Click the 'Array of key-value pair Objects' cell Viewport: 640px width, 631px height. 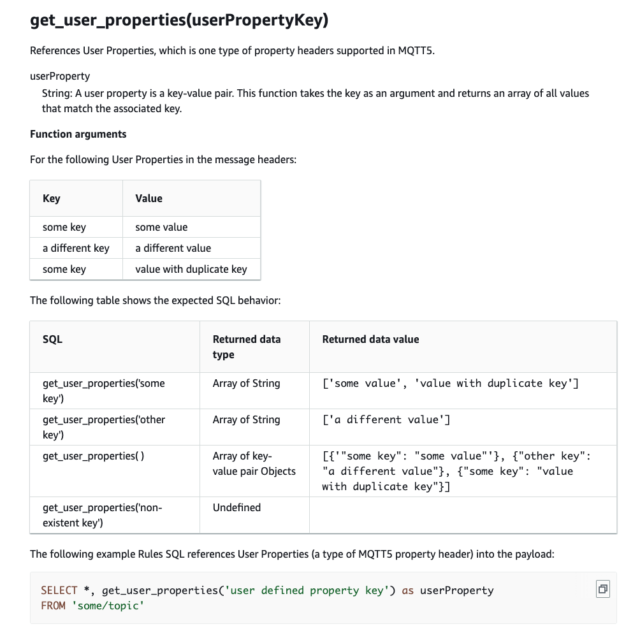pos(254,463)
